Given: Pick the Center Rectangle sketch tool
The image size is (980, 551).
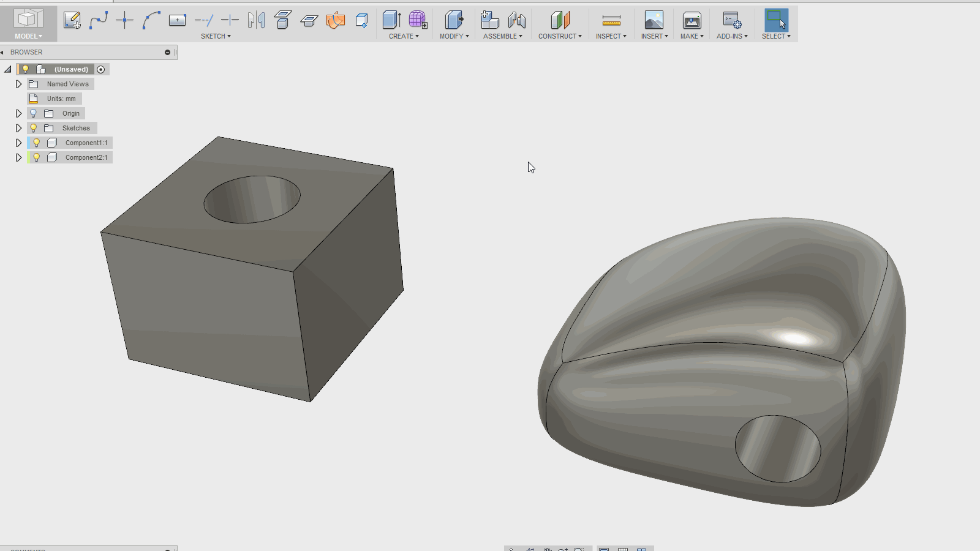Looking at the screenshot, I should (x=177, y=20).
